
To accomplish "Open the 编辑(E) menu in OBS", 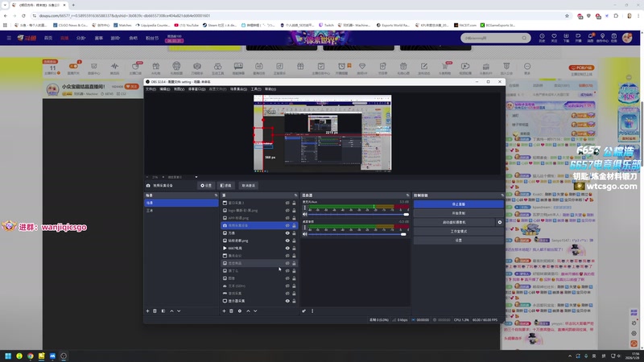I will [165, 89].
